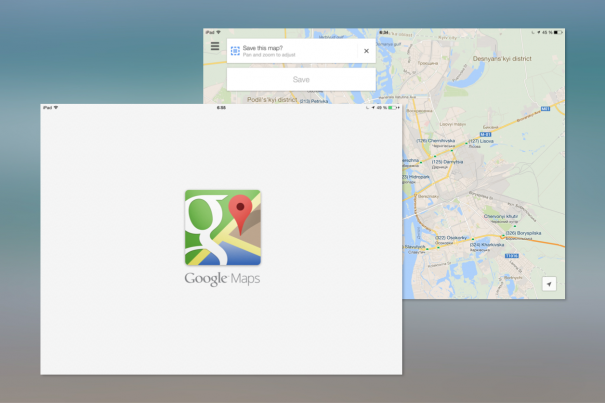Viewport: 605px width, 403px height.
Task: Click the Desnyans'kyi district map label
Action: (502, 59)
